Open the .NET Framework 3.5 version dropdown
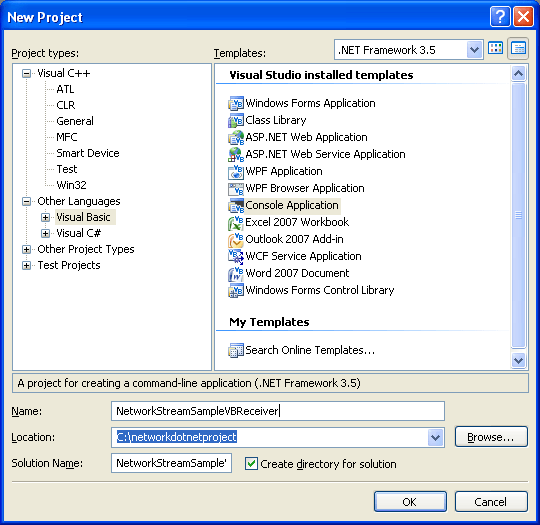The height and width of the screenshot is (525, 540). (x=474, y=50)
